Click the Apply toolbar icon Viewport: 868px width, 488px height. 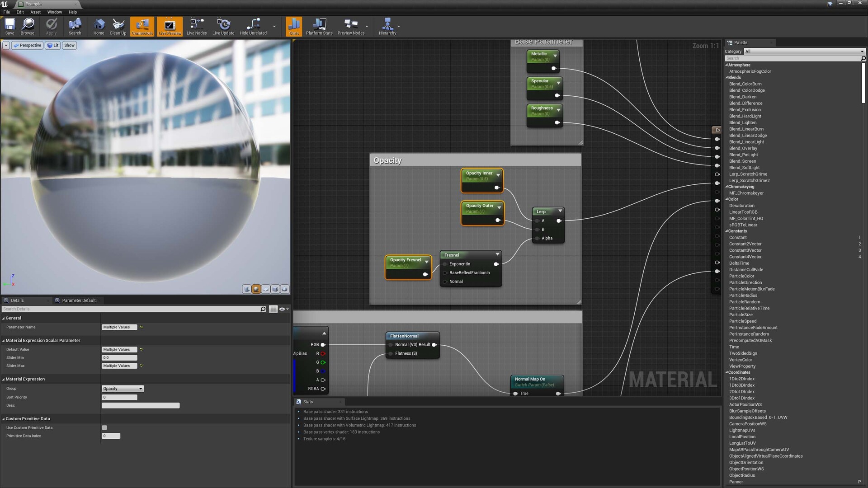(51, 26)
